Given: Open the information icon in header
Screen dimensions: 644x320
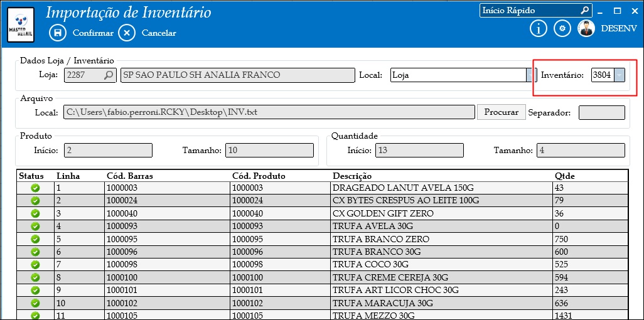Looking at the screenshot, I should 539,28.
